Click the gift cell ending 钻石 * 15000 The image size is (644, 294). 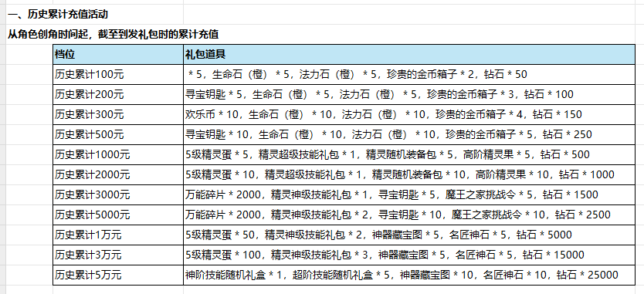click(x=409, y=255)
